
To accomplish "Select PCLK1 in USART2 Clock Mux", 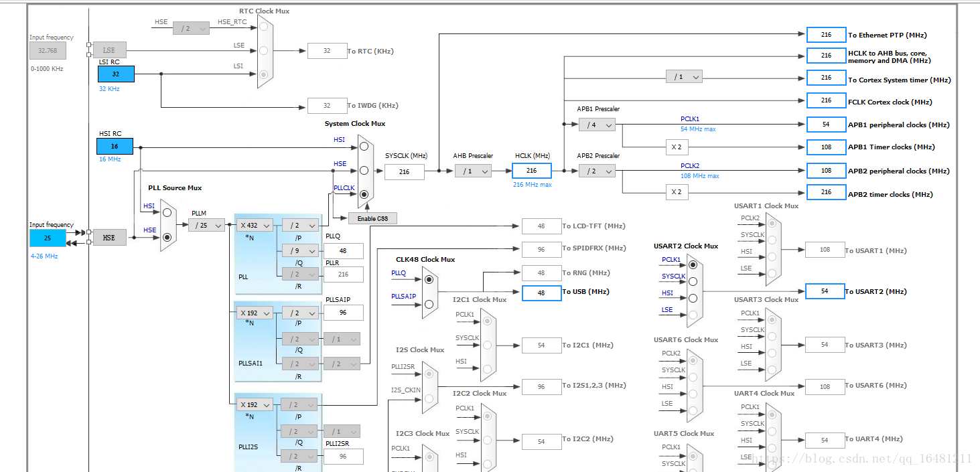I will [693, 265].
